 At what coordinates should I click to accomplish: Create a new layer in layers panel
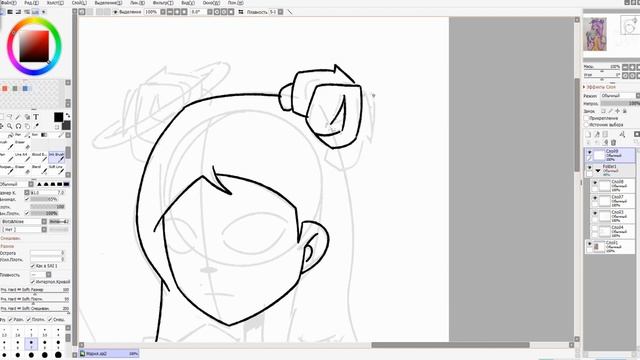(x=588, y=134)
